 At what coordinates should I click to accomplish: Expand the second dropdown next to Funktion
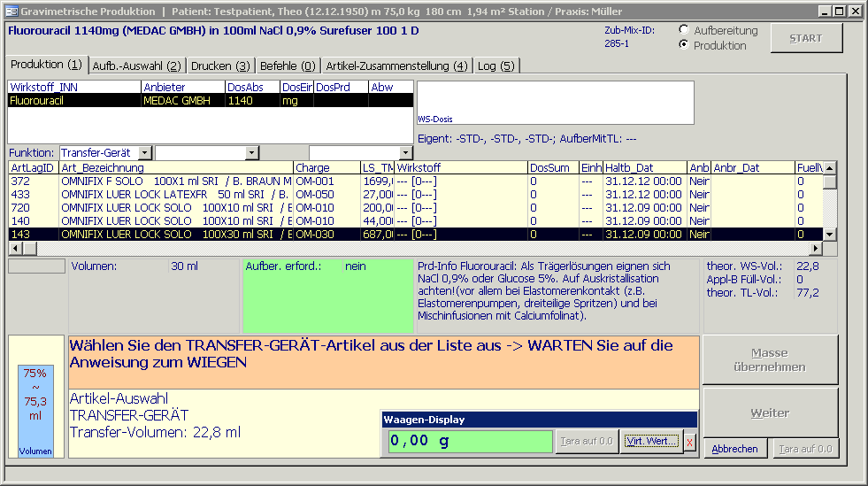[252, 153]
